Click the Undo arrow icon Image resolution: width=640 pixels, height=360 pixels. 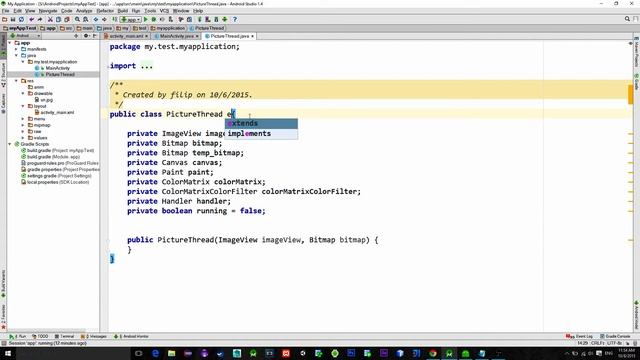(x=31, y=19)
